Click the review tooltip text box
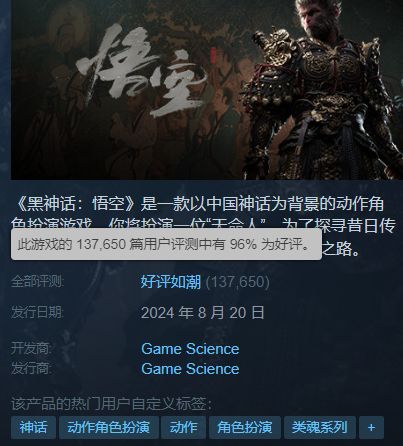The height and width of the screenshot is (446, 403). pos(166,244)
